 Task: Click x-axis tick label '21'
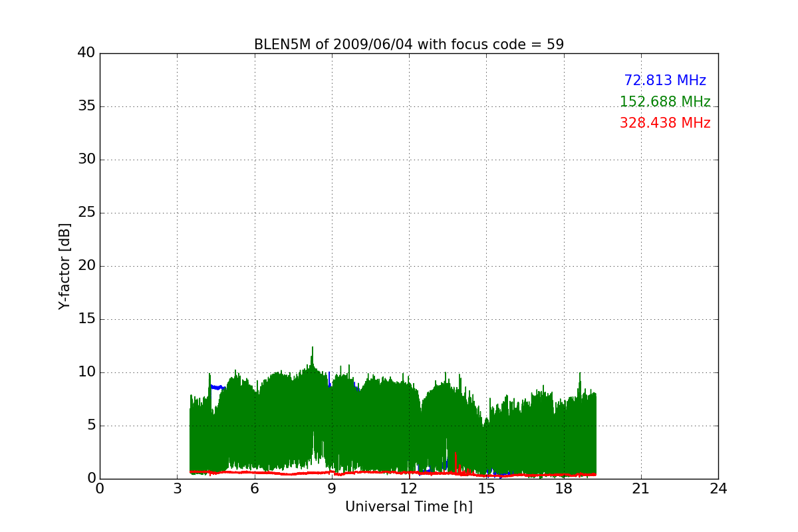click(x=641, y=489)
